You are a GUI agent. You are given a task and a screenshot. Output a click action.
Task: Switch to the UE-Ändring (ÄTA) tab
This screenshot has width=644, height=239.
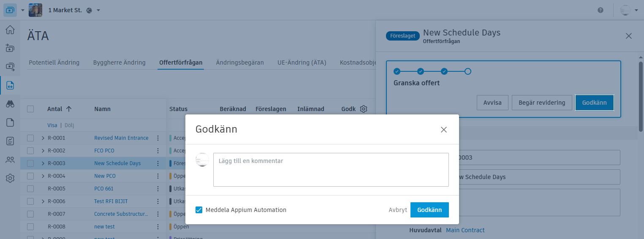(302, 62)
